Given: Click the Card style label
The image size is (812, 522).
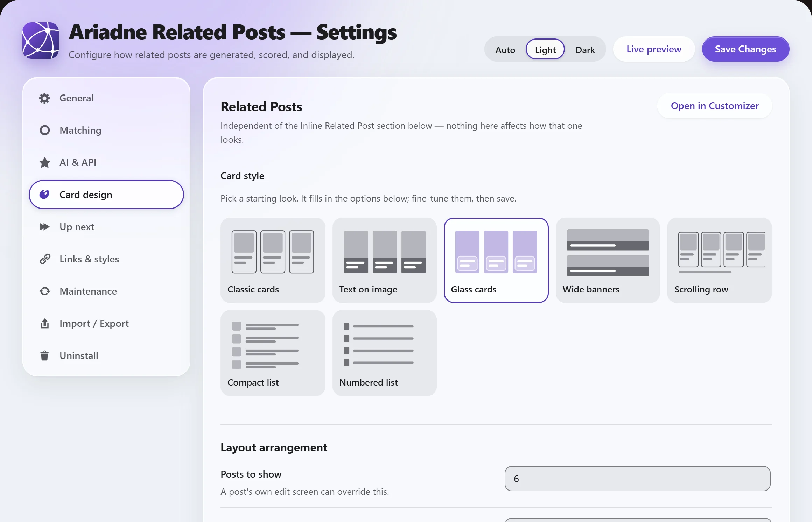Looking at the screenshot, I should coord(242,176).
